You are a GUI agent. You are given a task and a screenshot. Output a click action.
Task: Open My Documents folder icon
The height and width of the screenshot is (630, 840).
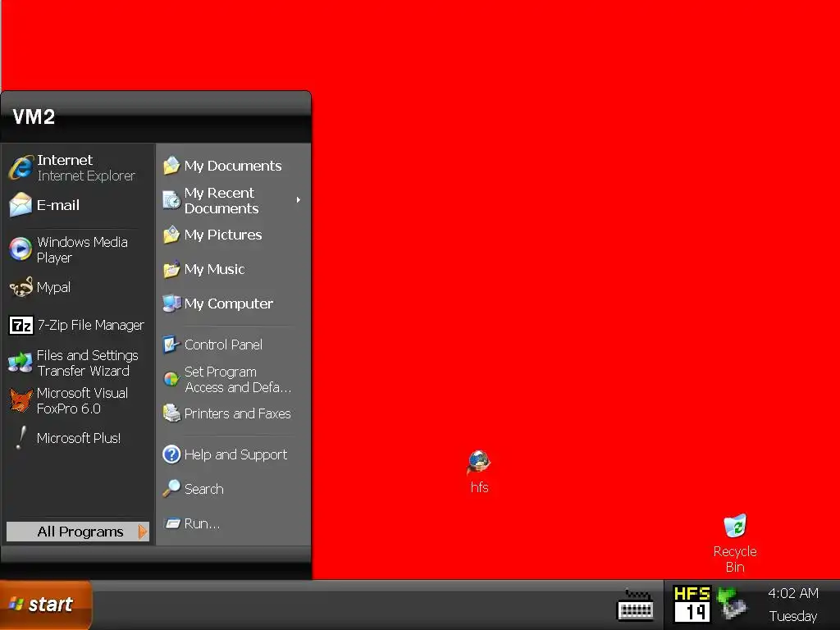(x=171, y=166)
